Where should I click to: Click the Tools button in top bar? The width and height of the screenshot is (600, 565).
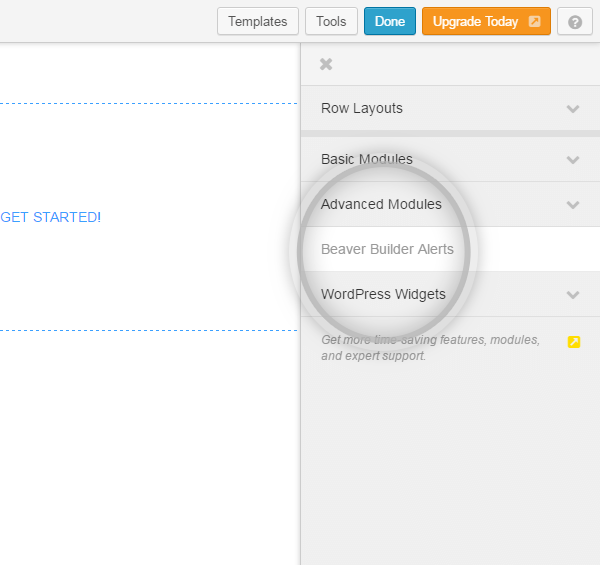click(x=331, y=21)
